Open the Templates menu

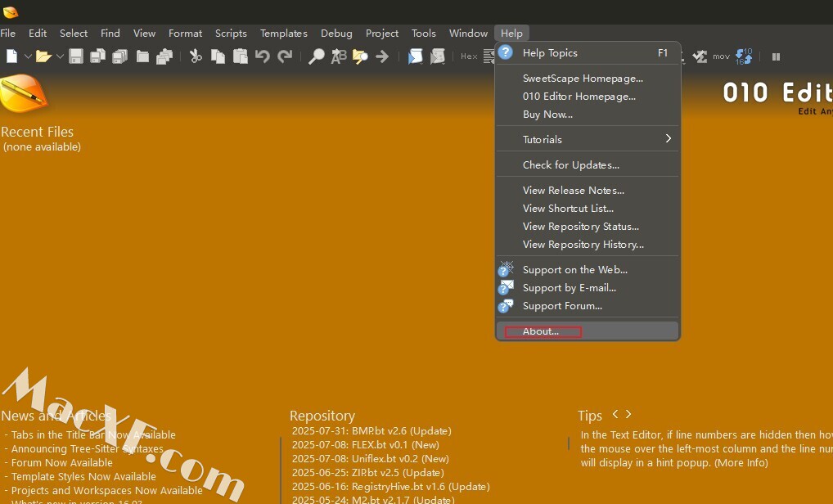(x=284, y=33)
